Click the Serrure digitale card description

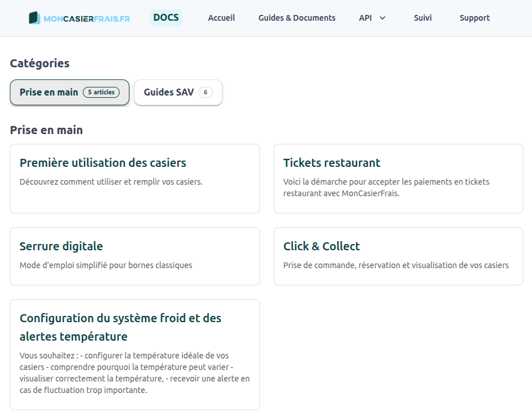(106, 265)
